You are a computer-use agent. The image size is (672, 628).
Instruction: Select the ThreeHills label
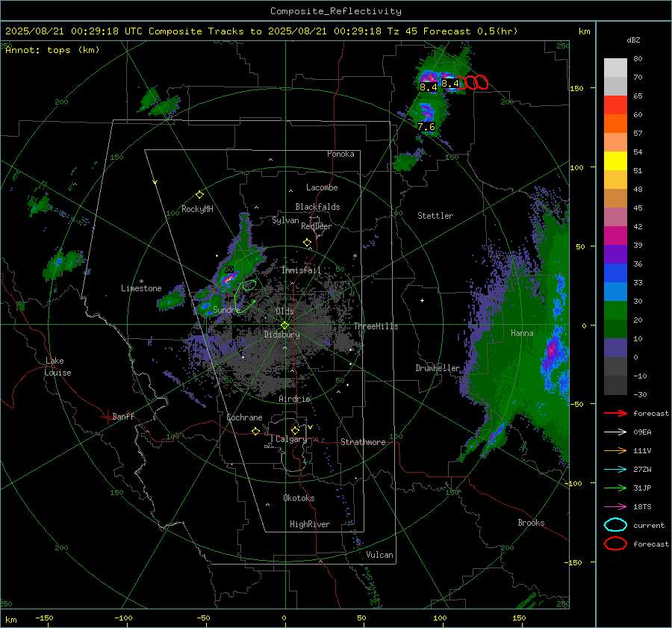click(376, 326)
